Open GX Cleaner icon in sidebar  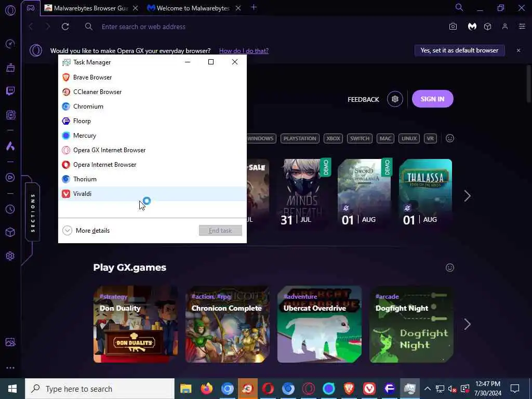click(10, 68)
